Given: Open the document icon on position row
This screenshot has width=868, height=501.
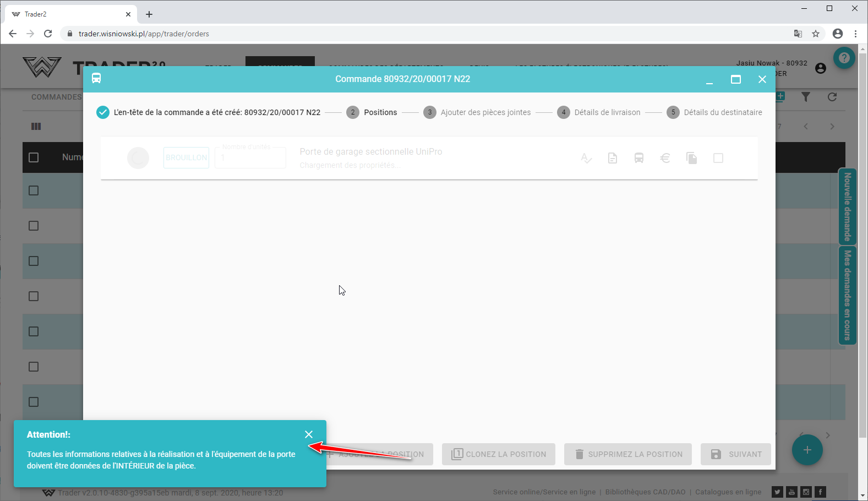Looking at the screenshot, I should click(612, 159).
